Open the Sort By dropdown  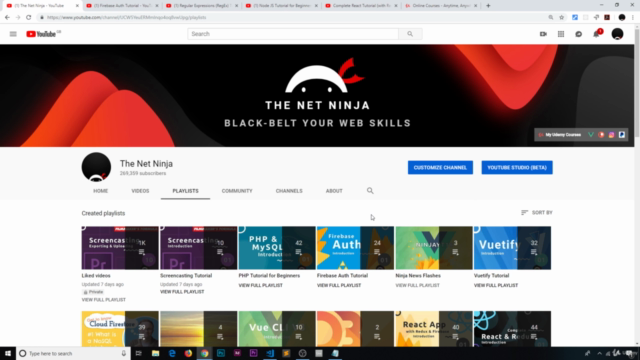pyautogui.click(x=537, y=213)
